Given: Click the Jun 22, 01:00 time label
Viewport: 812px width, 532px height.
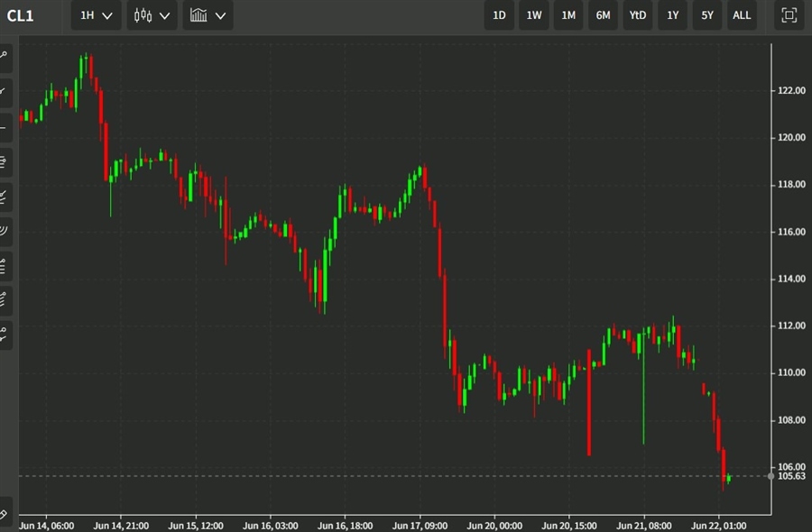Looking at the screenshot, I should tap(719, 526).
